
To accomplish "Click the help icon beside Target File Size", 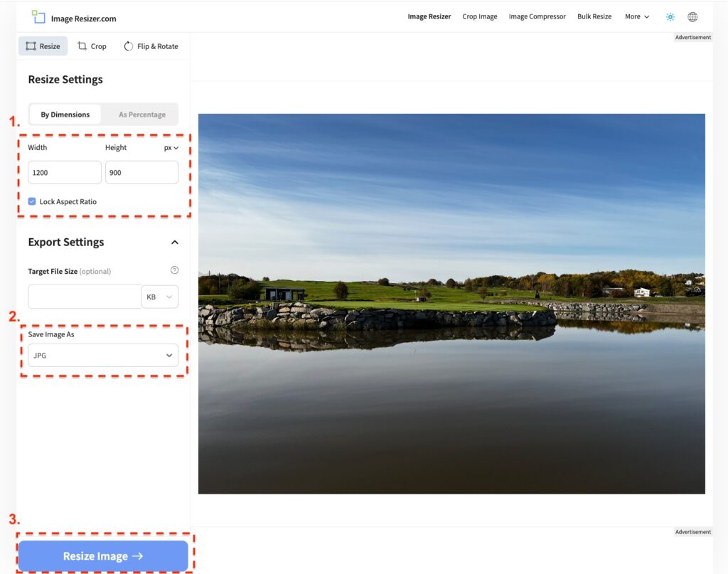I will click(x=174, y=270).
